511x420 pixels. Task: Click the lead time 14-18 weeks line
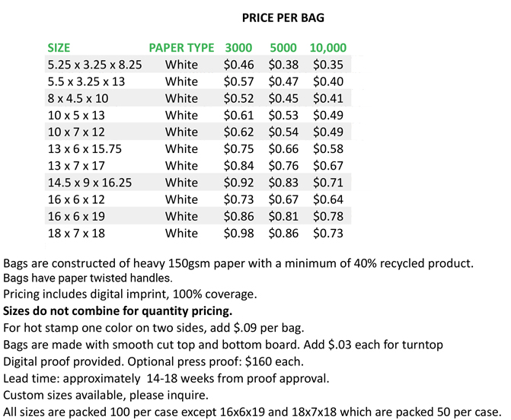(166, 378)
